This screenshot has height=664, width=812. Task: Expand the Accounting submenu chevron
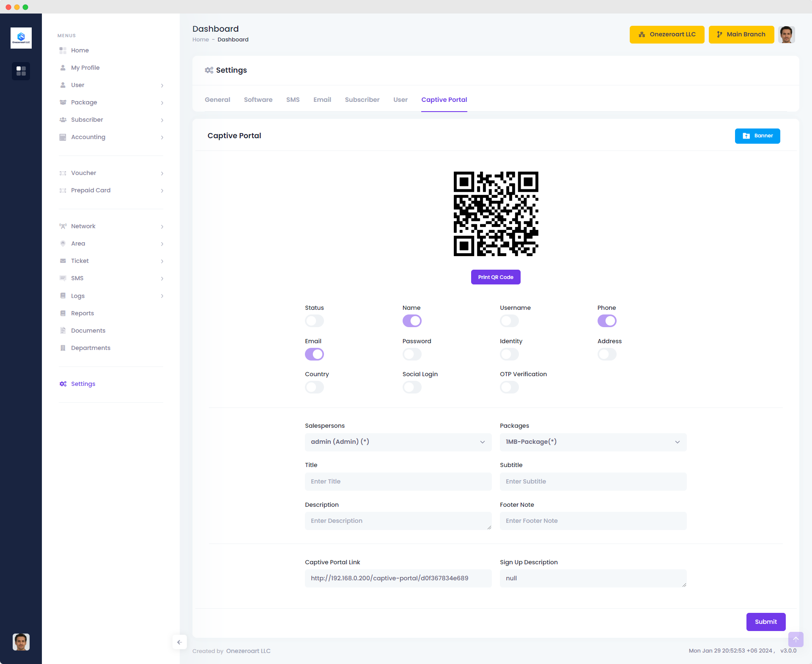click(162, 137)
